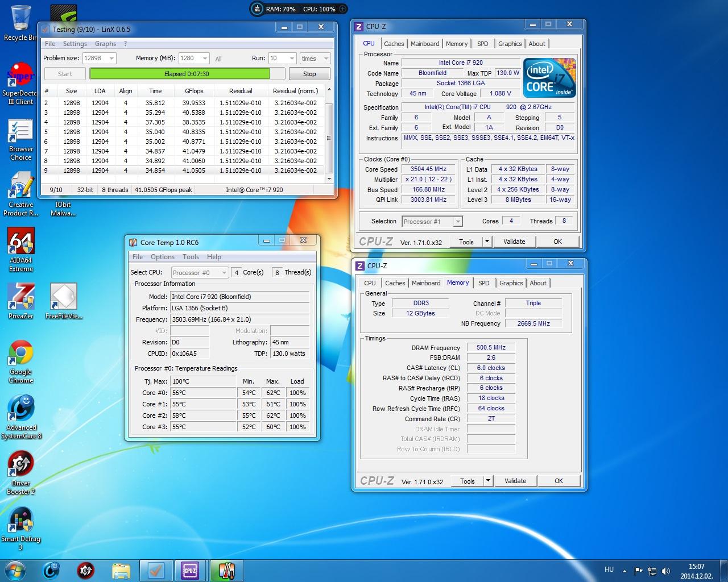Open the Tools dropdown arrow in top CPU-Z
Viewport: 728px width, 582px height.
[487, 242]
